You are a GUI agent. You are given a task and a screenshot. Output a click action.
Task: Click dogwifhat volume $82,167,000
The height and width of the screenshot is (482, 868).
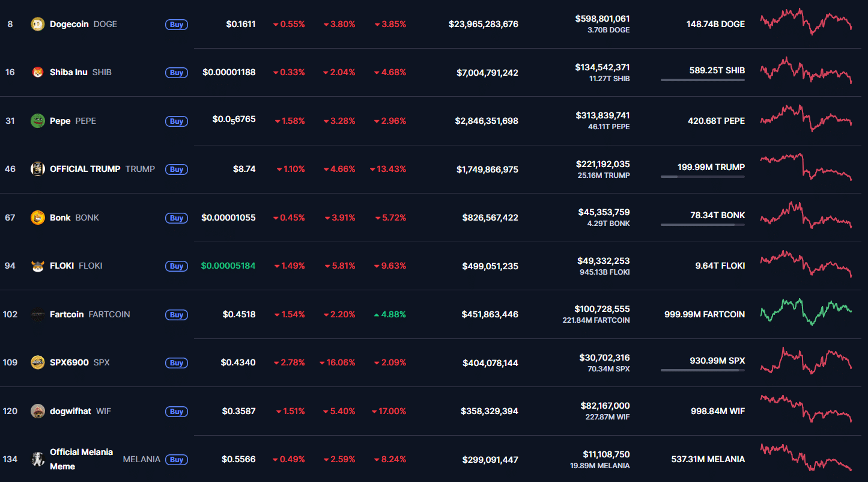[x=605, y=406]
